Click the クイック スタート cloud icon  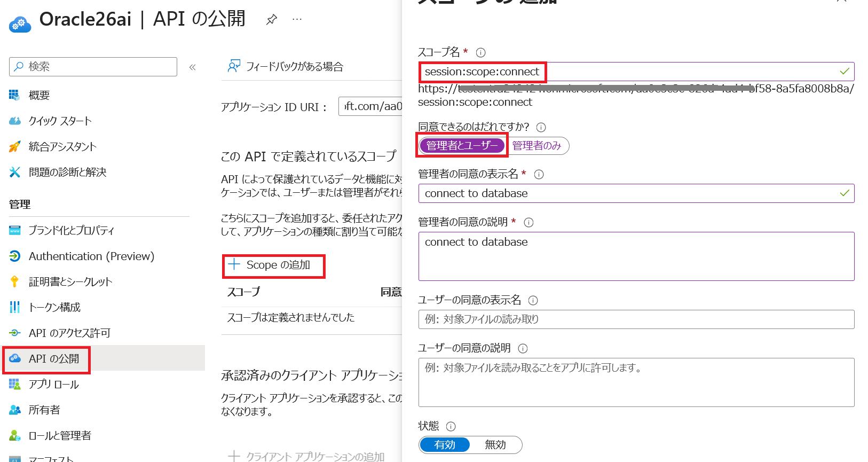14,121
